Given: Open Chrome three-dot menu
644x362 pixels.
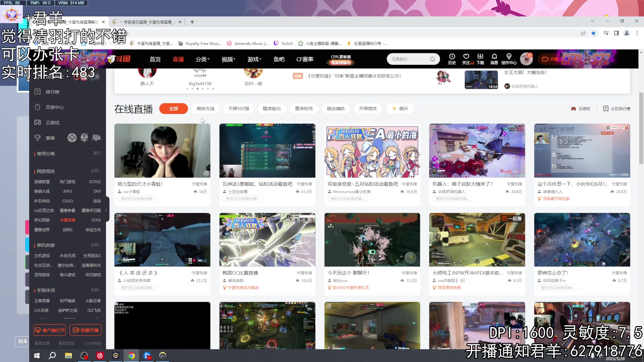Looking at the screenshot, I should [637, 33].
